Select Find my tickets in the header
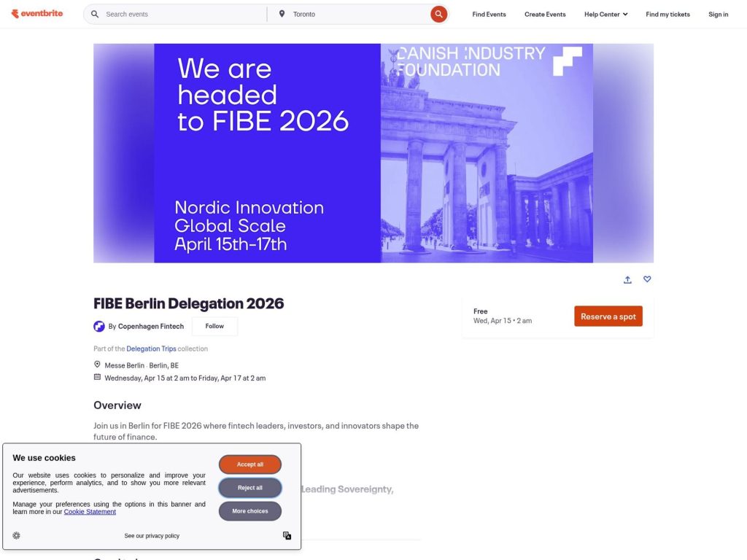The width and height of the screenshot is (747, 560). pos(667,14)
